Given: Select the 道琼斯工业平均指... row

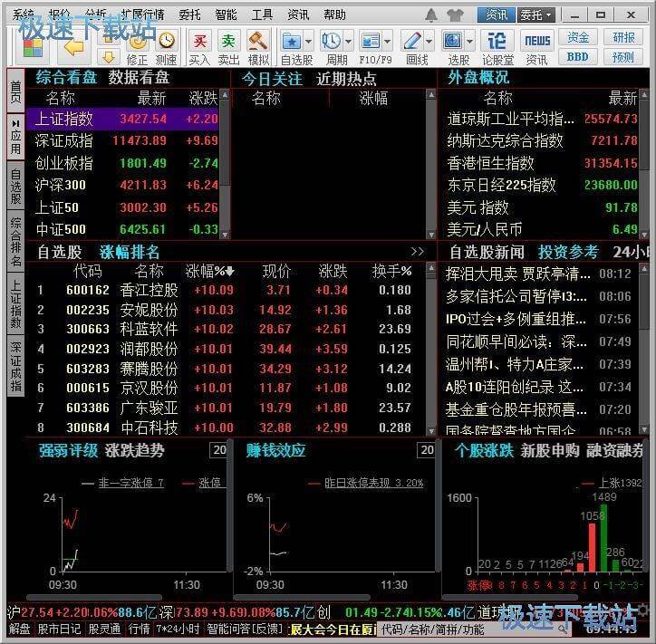Looking at the screenshot, I should coord(542,119).
